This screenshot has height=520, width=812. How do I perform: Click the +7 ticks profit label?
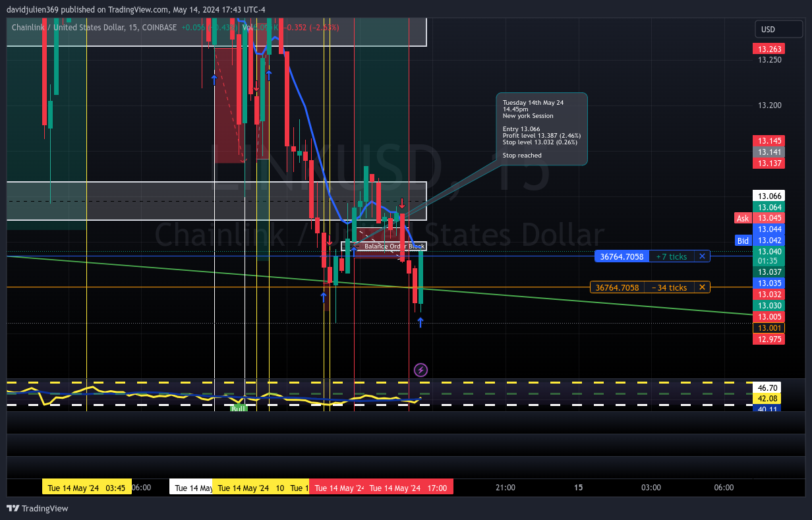click(x=672, y=256)
